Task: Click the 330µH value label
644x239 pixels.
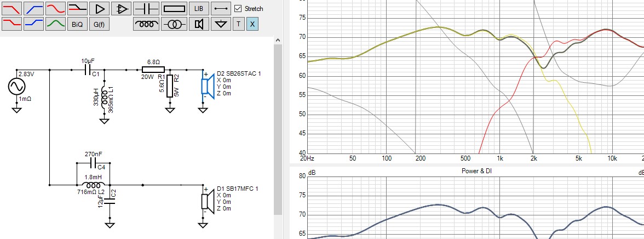Action: 96,96
